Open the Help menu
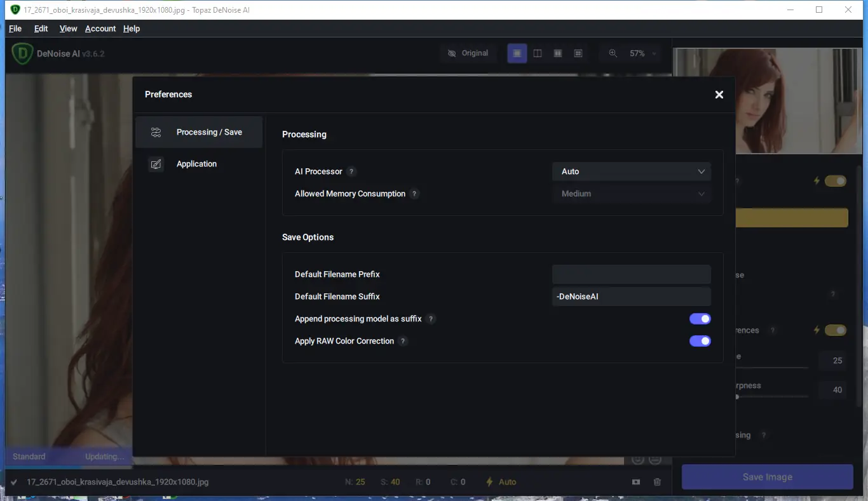868x501 pixels. [132, 29]
